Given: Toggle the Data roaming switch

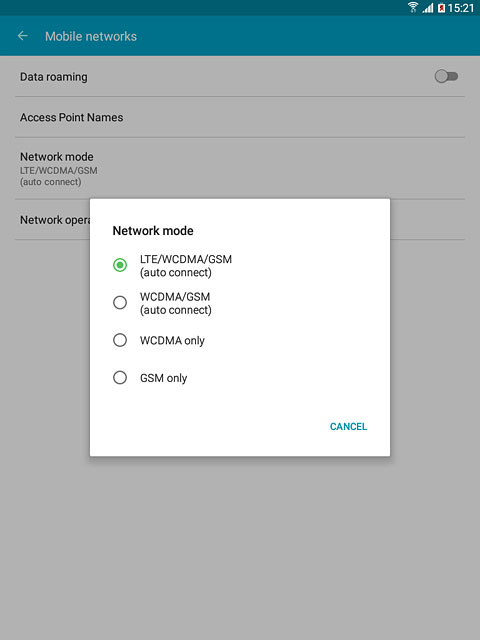Looking at the screenshot, I should [446, 76].
